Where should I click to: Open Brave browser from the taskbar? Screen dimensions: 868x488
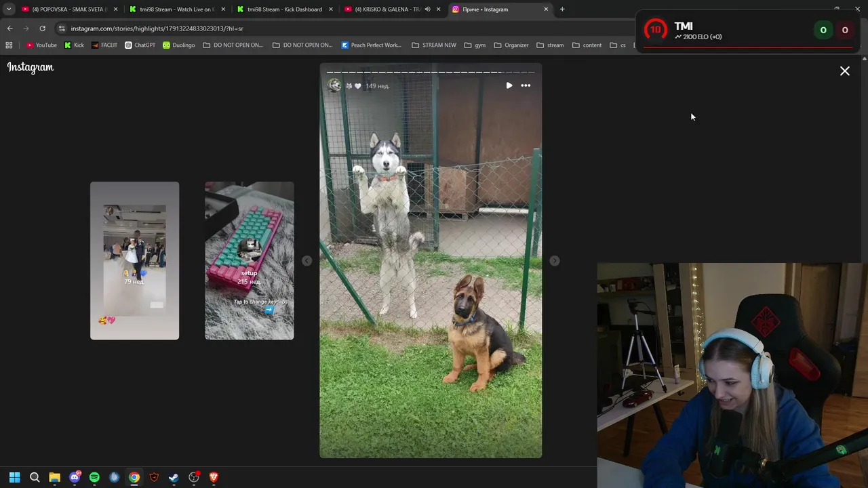pyautogui.click(x=214, y=477)
